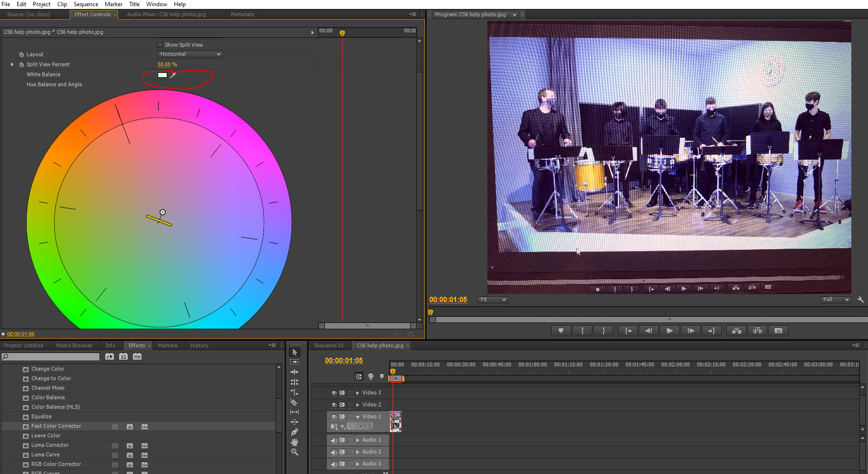
Task: Select the Selection tool arrow
Action: pos(294,352)
